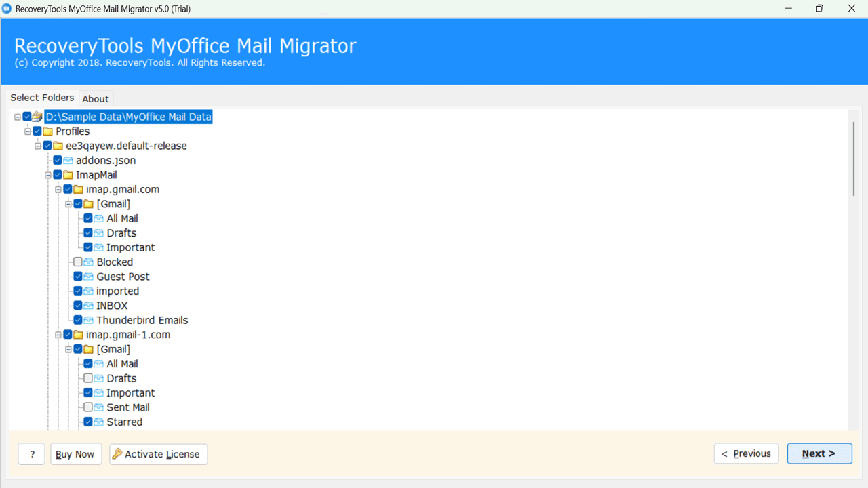Collapse the ImapMail tree node
Image resolution: width=868 pixels, height=488 pixels.
coord(48,175)
